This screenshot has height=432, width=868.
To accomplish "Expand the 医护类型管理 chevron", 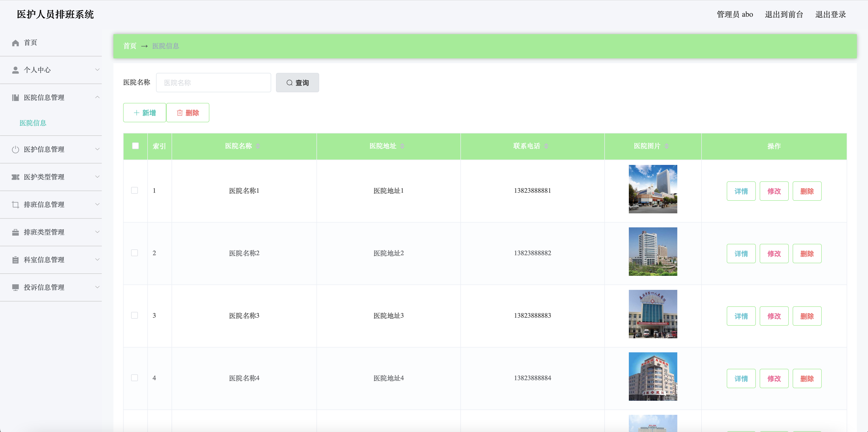I will [97, 177].
